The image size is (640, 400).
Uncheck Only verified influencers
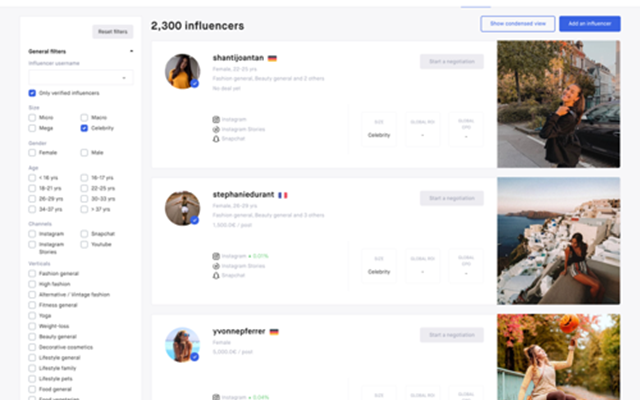(x=32, y=93)
